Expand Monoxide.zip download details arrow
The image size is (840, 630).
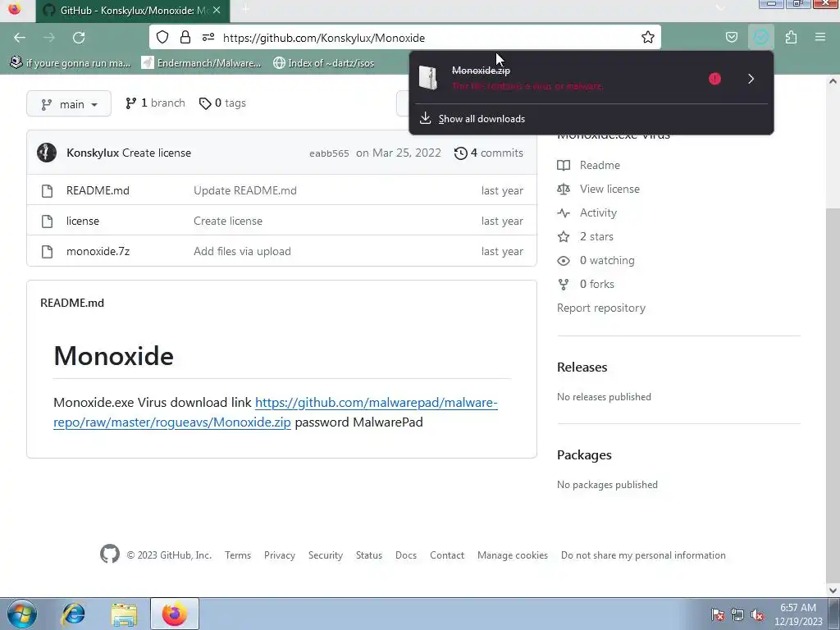coord(751,79)
